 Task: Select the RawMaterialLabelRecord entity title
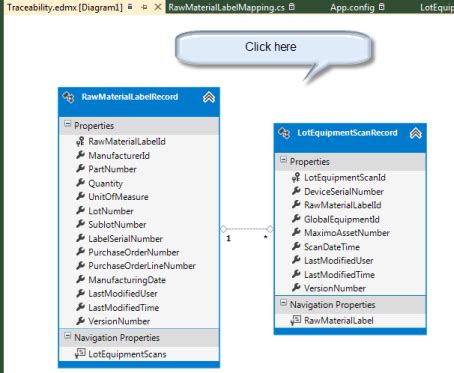[130, 97]
